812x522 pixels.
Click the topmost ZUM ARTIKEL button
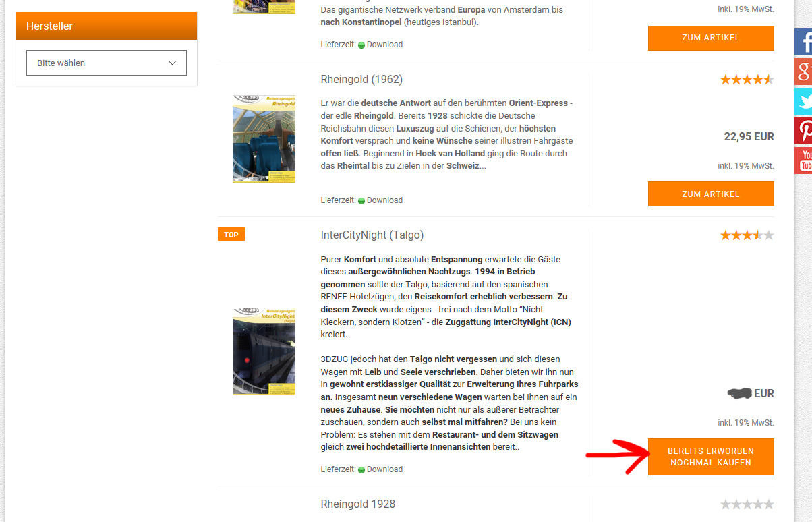click(x=711, y=38)
